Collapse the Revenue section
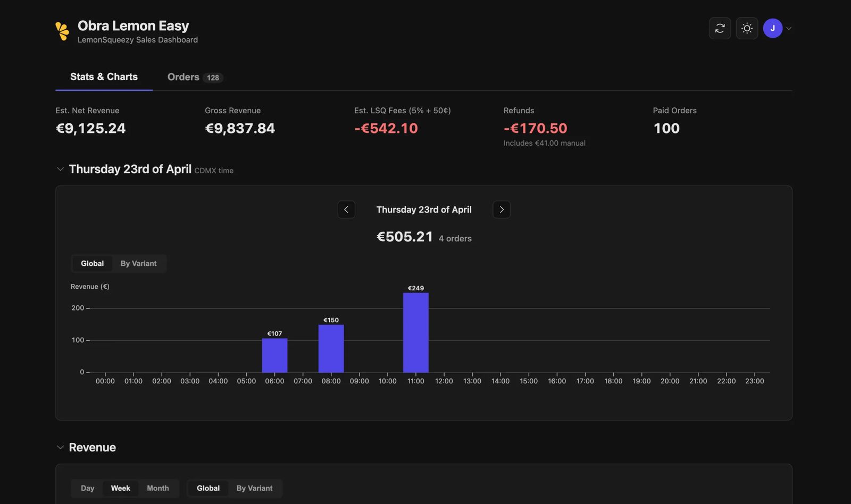 click(60, 448)
